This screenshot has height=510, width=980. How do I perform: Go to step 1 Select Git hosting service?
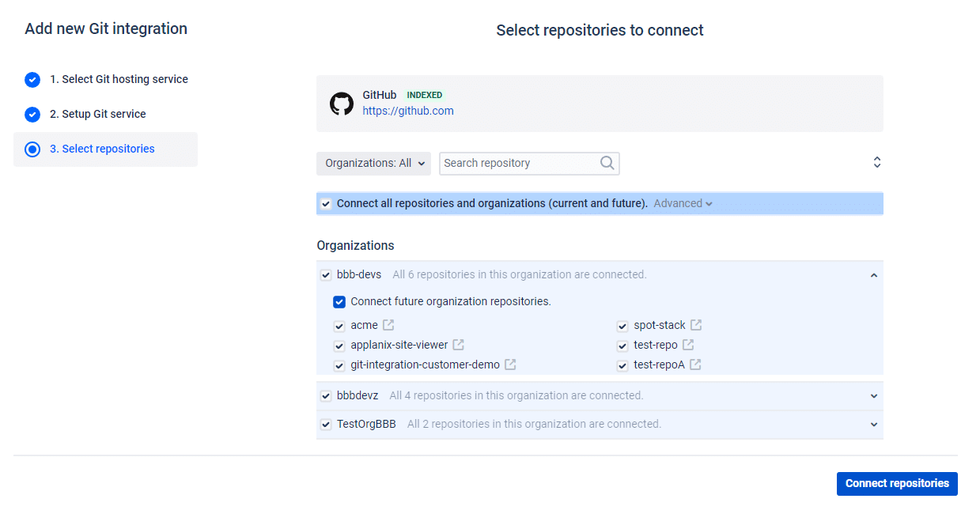pyautogui.click(x=119, y=79)
